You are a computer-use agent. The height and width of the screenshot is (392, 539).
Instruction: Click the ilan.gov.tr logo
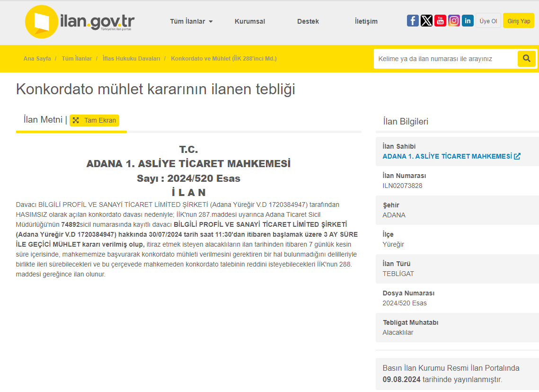coord(80,22)
